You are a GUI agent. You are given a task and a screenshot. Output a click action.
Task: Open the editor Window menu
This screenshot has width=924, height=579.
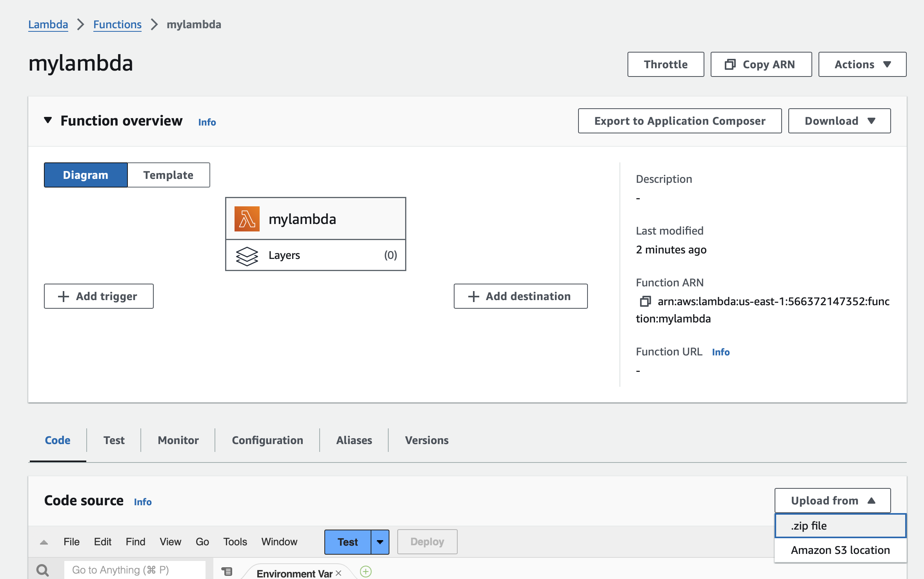point(280,542)
